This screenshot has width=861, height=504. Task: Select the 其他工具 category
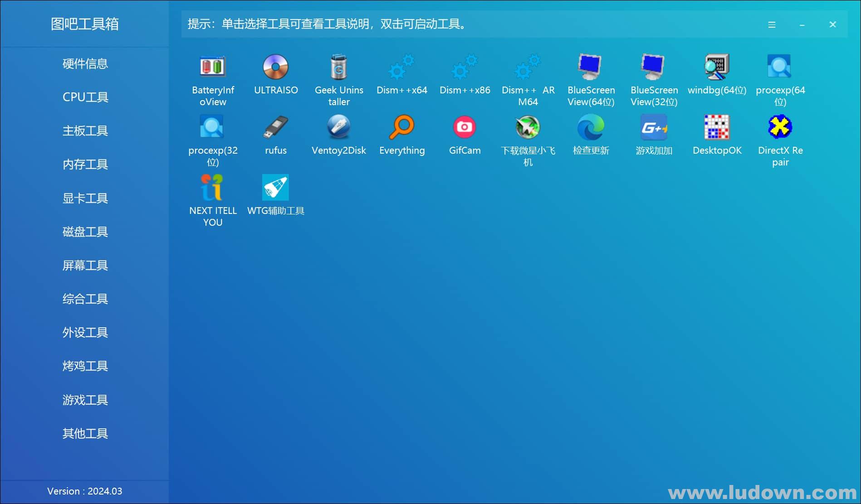tap(85, 433)
